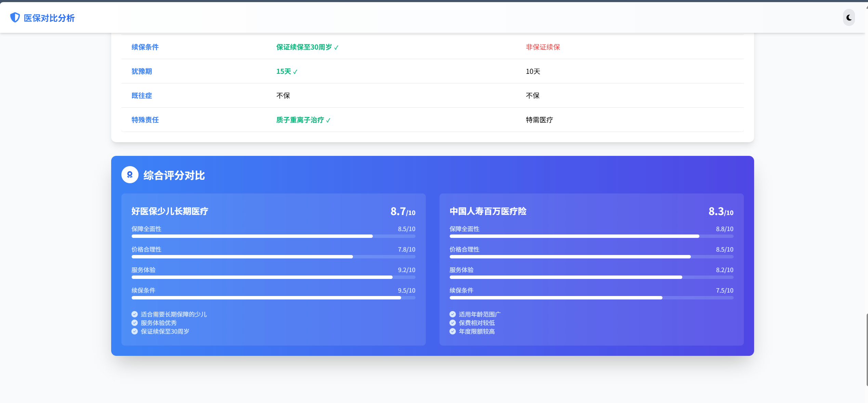
Task: Click 中国人寿百万医疗险 card title
Action: click(x=488, y=211)
